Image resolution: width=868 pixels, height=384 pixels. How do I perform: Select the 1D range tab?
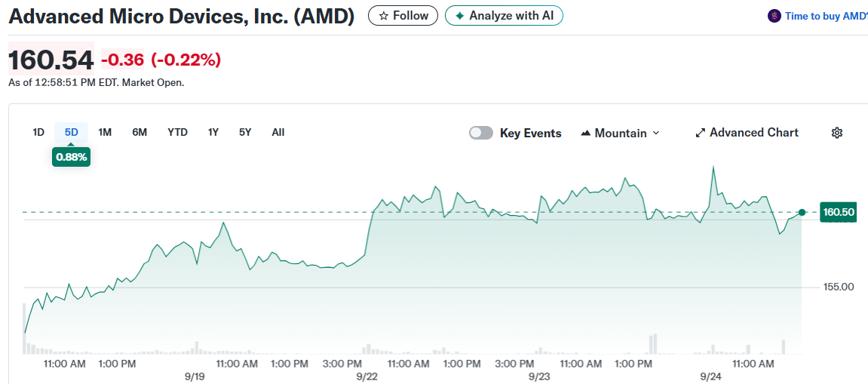click(38, 132)
